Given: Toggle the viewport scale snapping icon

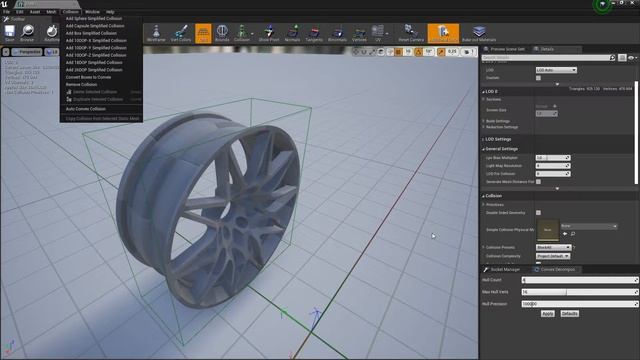Looking at the screenshot, I should (441, 52).
